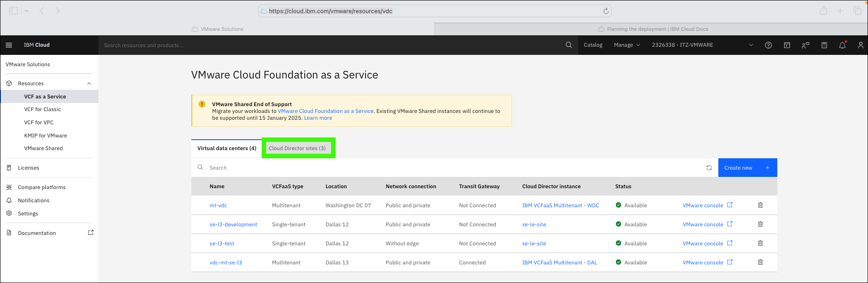This screenshot has height=283, width=868.
Task: Open VMware console for mt-vdc
Action: 707,205
